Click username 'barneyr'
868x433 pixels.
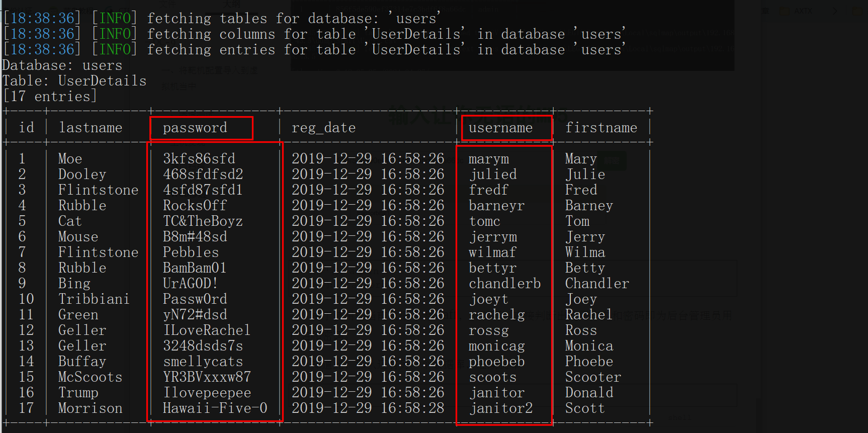pyautogui.click(x=497, y=206)
